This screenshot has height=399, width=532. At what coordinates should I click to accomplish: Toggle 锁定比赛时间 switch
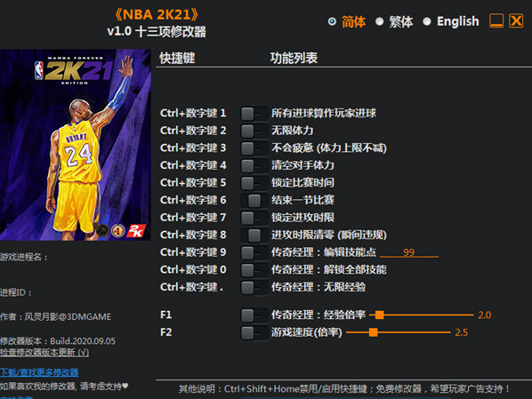(254, 183)
